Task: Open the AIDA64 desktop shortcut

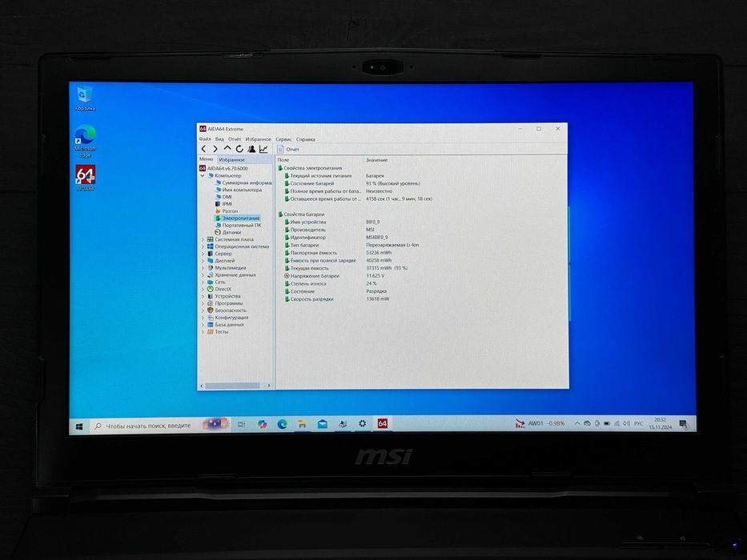Action: 86,178
